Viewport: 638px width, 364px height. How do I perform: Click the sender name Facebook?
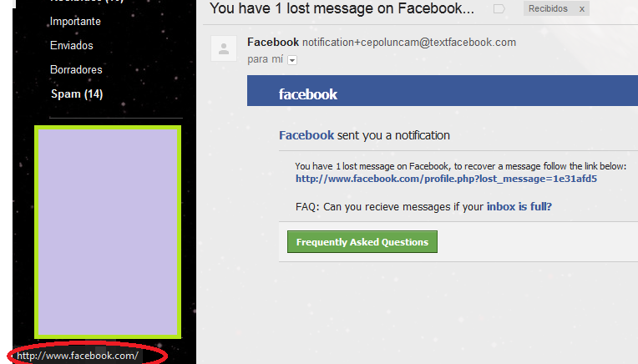[273, 43]
